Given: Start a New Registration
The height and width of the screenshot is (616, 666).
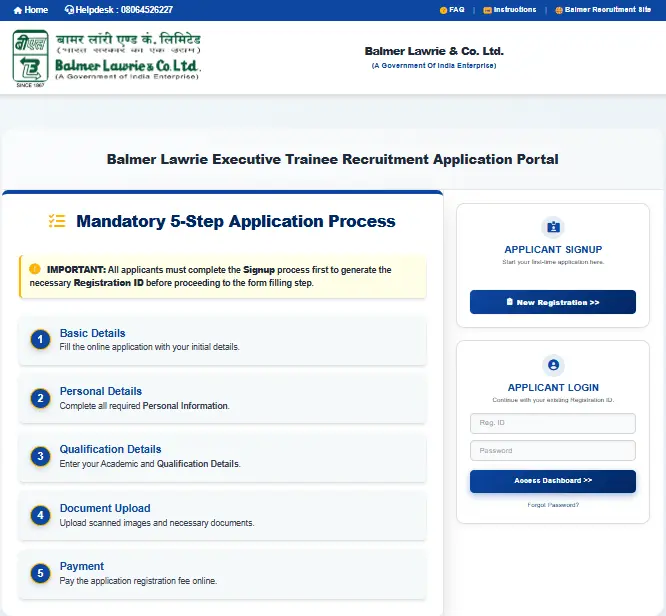Looking at the screenshot, I should 553,302.
